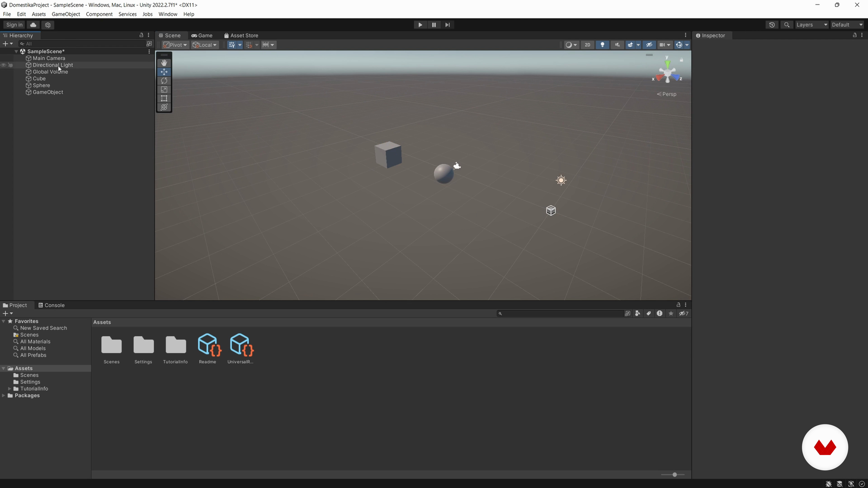Open search by type in Project panel
Screen dimensions: 868x488
[637, 314]
